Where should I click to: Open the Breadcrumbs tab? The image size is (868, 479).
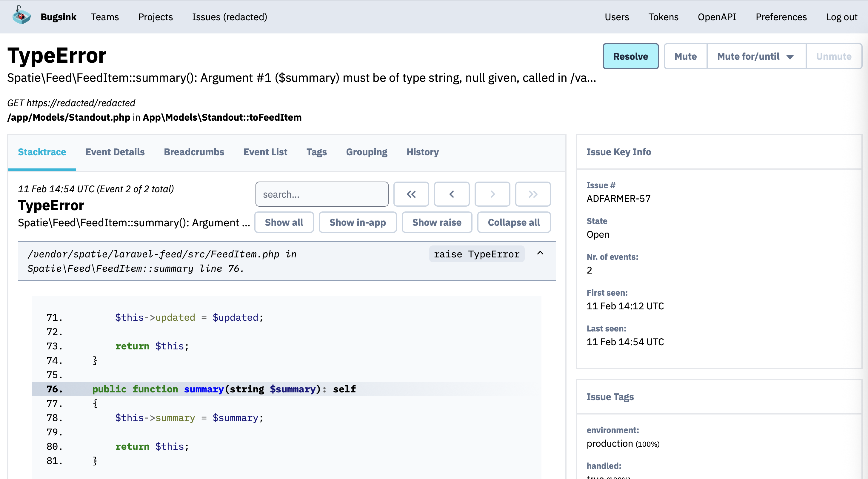pyautogui.click(x=194, y=152)
